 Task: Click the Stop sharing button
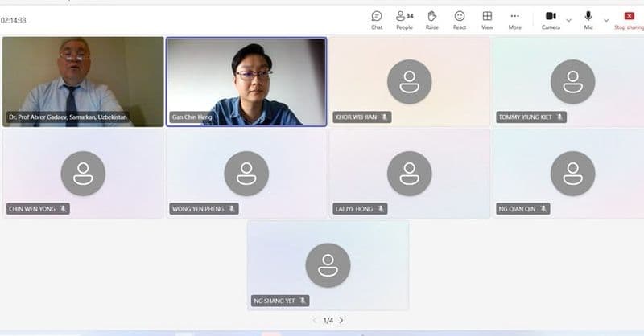click(x=630, y=20)
